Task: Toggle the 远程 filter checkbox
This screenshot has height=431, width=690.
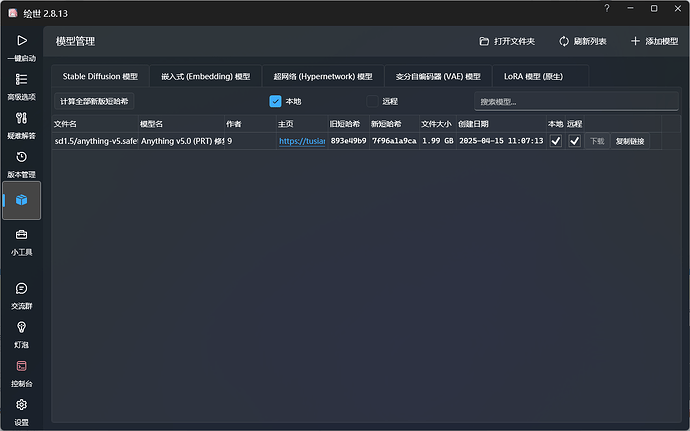Action: [372, 101]
